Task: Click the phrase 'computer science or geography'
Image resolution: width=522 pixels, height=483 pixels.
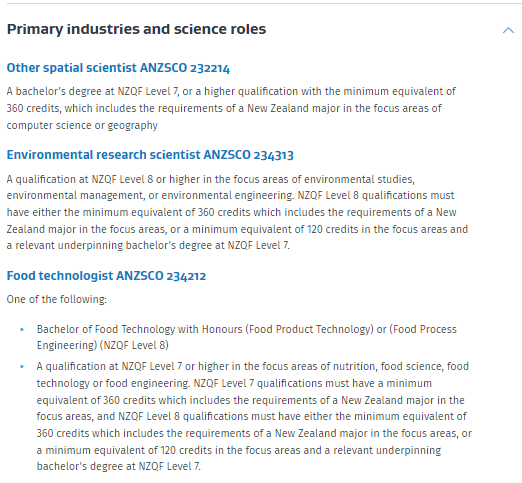Action: pyautogui.click(x=82, y=126)
